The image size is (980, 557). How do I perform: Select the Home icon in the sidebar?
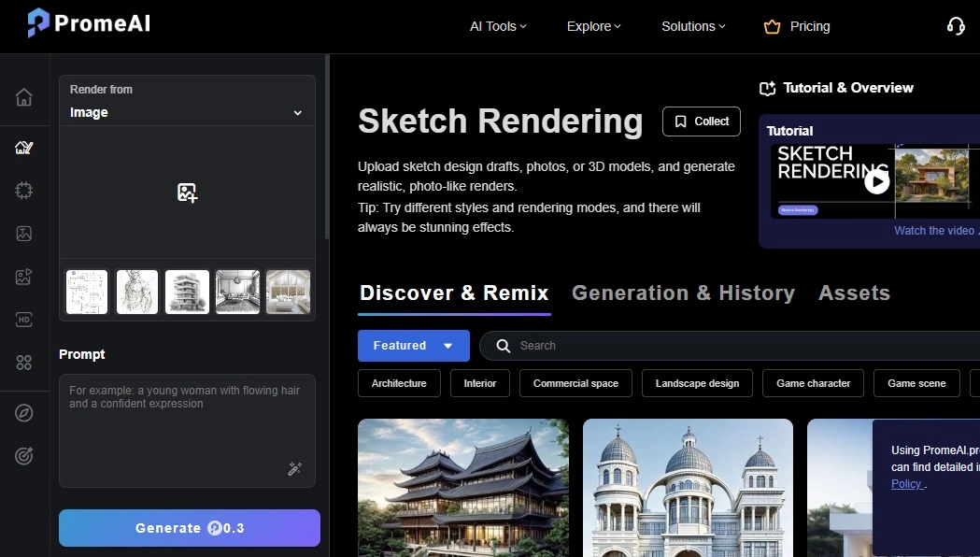tap(24, 97)
